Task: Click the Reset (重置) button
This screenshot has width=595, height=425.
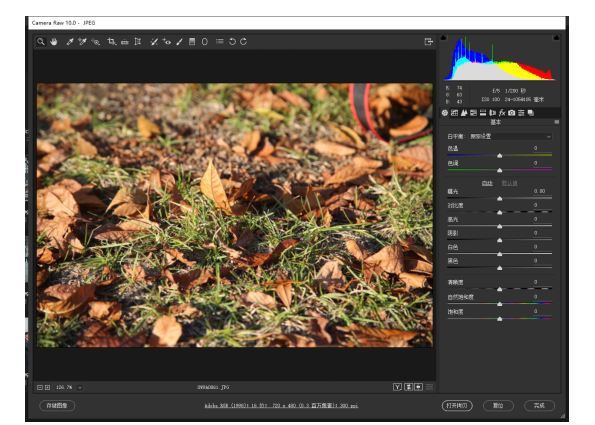Action: (x=498, y=406)
